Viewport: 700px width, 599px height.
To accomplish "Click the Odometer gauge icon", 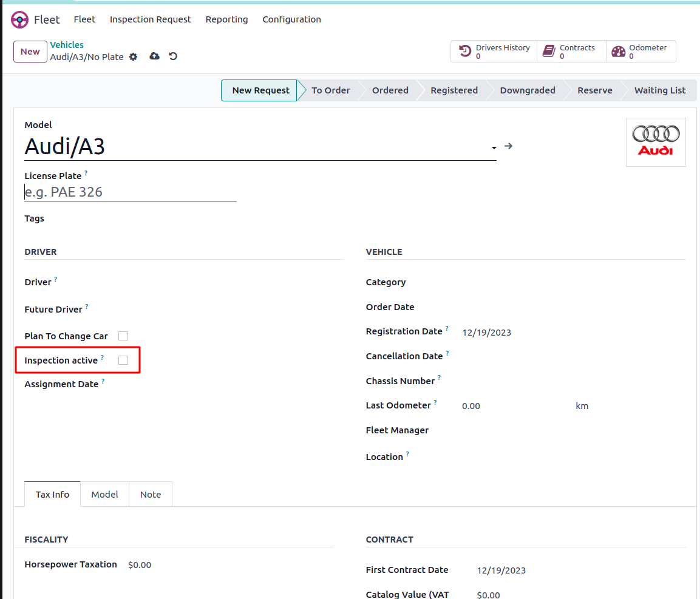I will [x=618, y=52].
